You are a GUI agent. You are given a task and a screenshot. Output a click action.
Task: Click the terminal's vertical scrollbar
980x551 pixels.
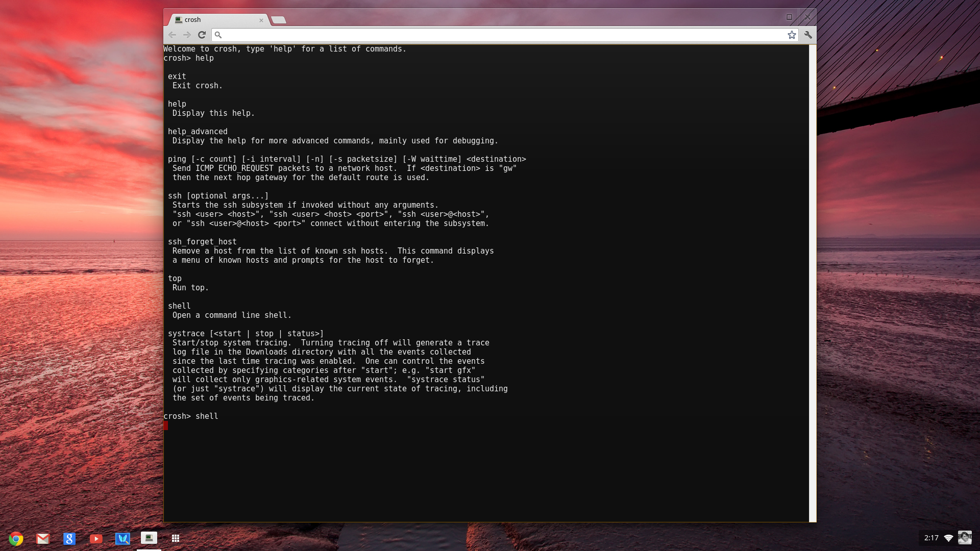pos(813,283)
